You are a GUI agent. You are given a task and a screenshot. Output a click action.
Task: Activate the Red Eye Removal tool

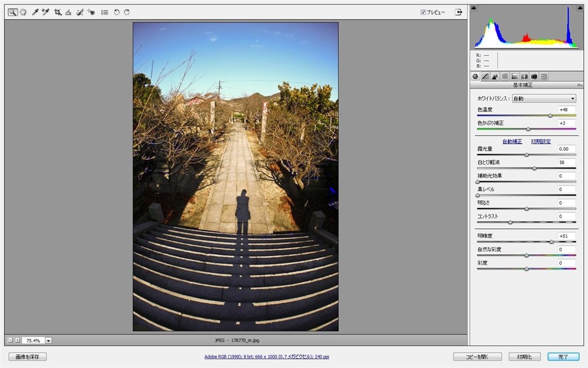coord(91,12)
